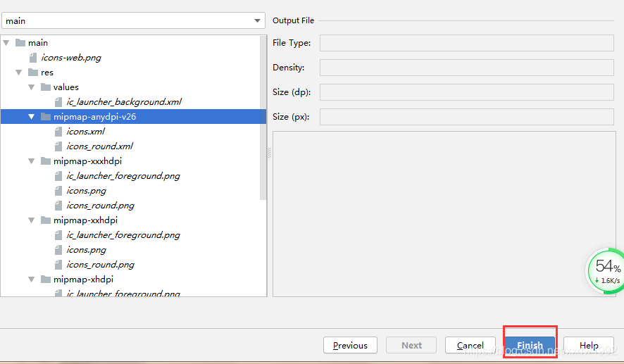Click the Help button
This screenshot has width=624, height=364.
tap(589, 345)
